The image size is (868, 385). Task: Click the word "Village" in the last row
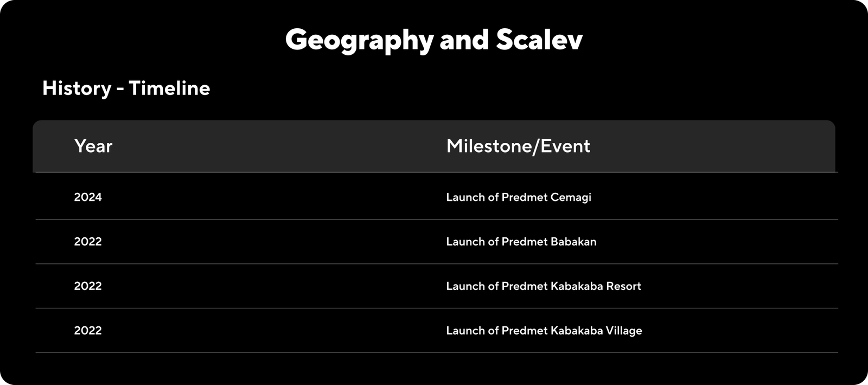click(x=624, y=331)
